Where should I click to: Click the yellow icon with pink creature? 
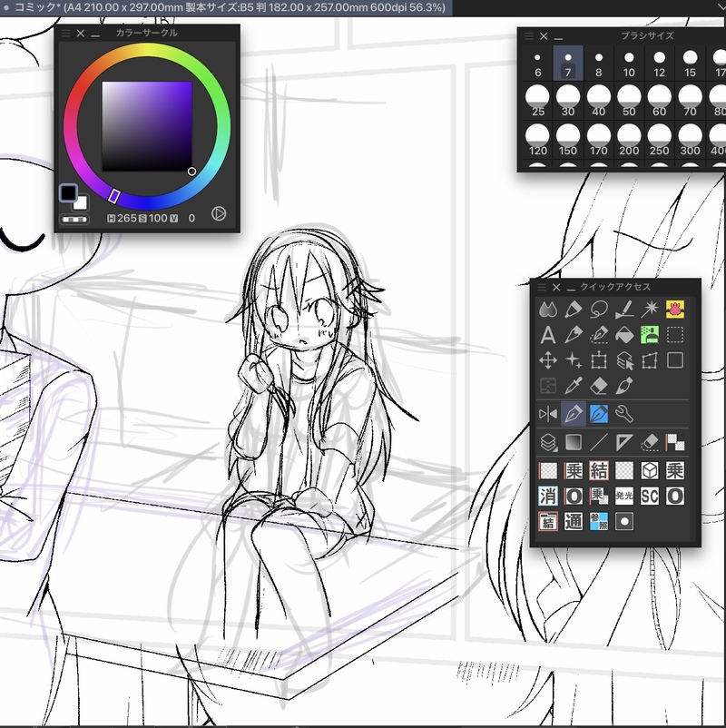point(675,310)
